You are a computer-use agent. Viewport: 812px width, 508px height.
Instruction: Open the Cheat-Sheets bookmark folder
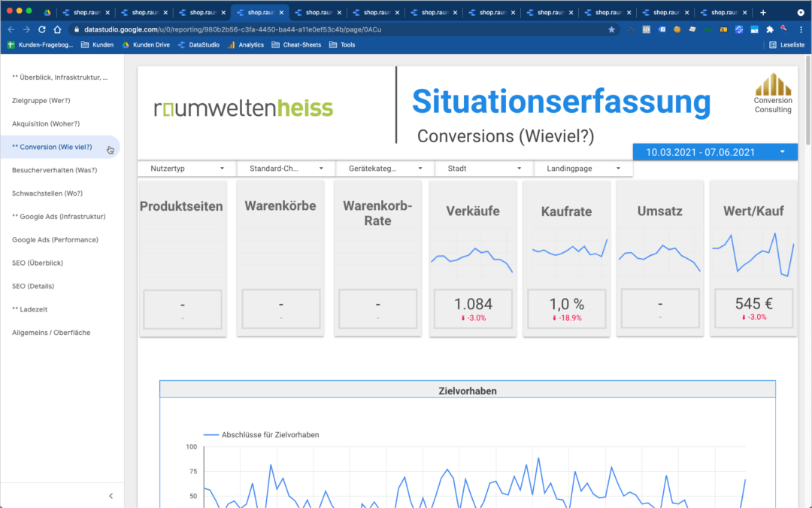(297, 45)
